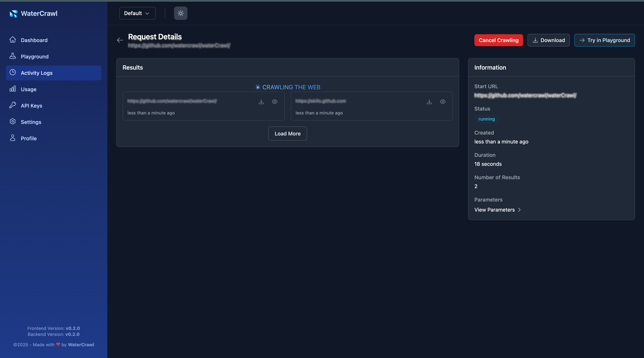644x358 pixels.
Task: Toggle light/dark theme sun button
Action: click(181, 13)
